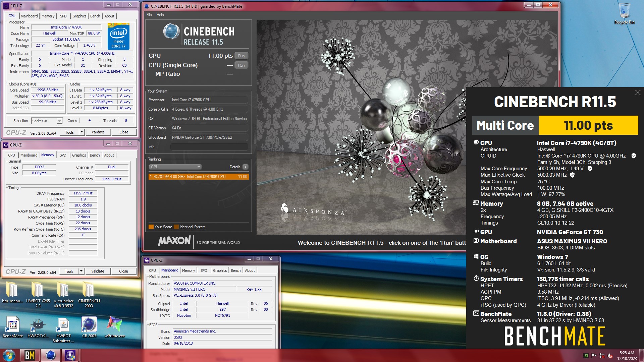The width and height of the screenshot is (644, 362).
Task: Click the Model field MAXIMUS VII HERO
Action: (x=204, y=289)
